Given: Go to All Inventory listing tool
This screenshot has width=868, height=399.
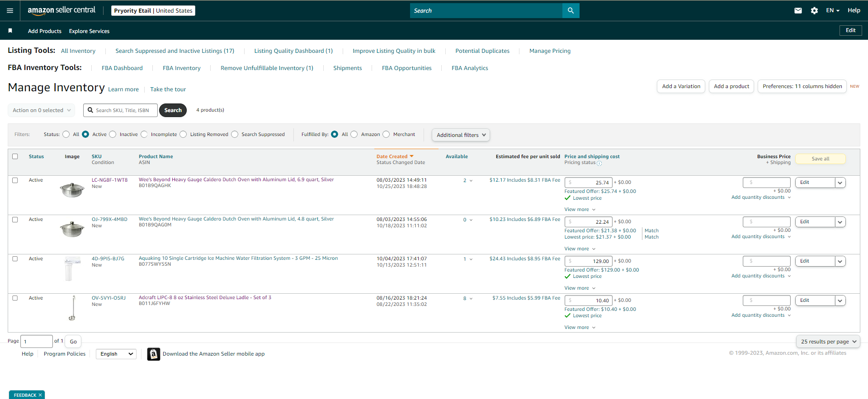Looking at the screenshot, I should click(78, 51).
